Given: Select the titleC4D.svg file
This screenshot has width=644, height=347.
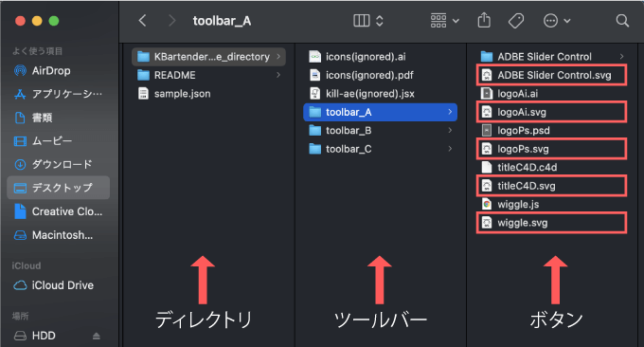Looking at the screenshot, I should coord(551,186).
